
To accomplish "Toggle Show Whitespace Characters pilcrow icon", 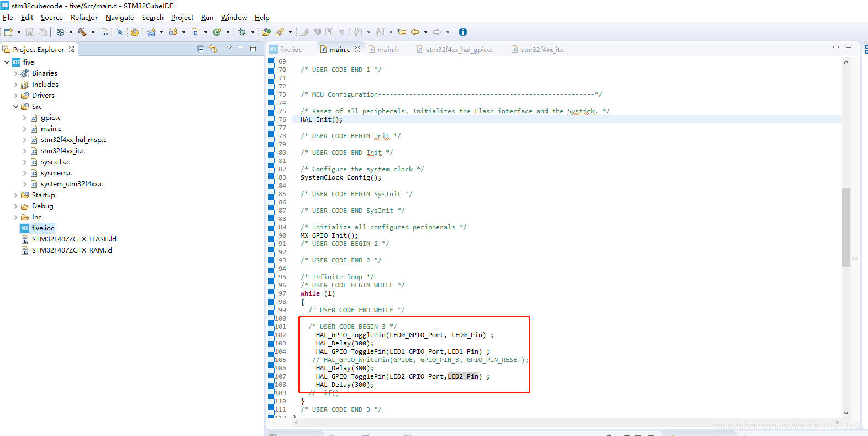I will [342, 32].
